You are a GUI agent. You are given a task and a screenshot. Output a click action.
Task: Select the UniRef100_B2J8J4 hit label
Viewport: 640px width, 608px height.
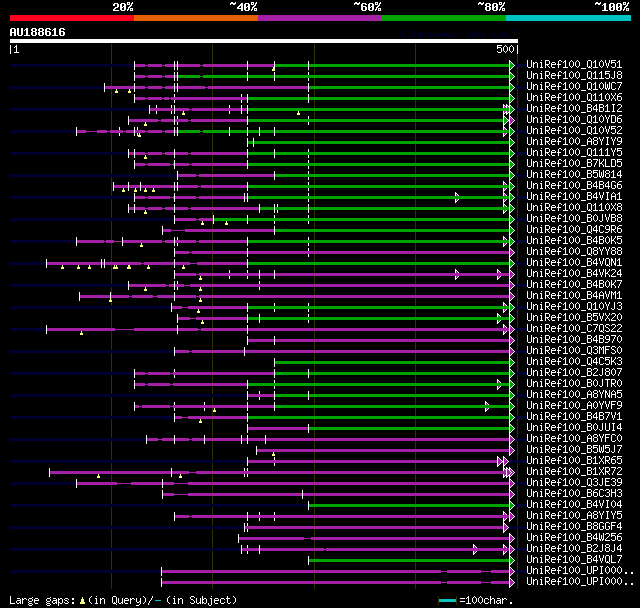click(x=574, y=549)
